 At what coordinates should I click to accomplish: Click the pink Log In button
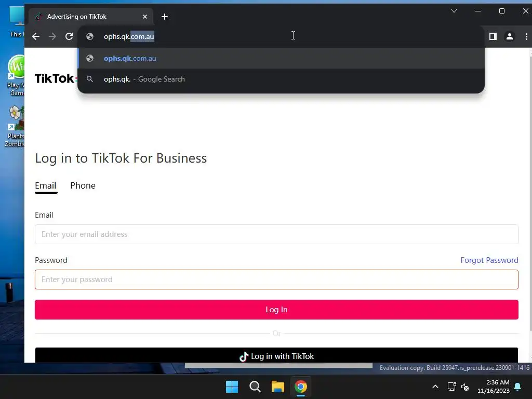pos(276,310)
